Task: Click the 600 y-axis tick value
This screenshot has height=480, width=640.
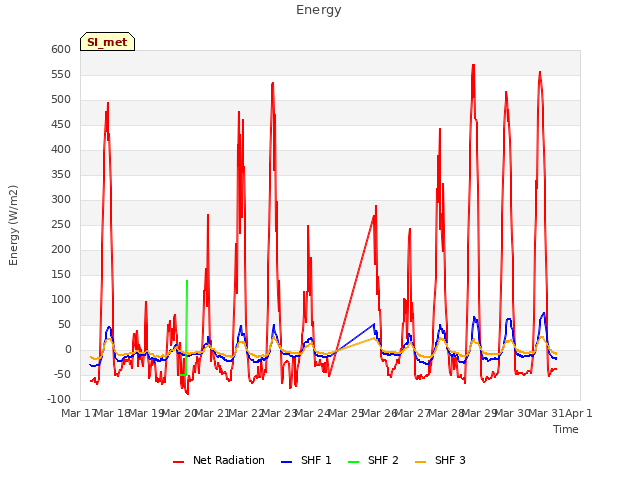Action: [61, 49]
